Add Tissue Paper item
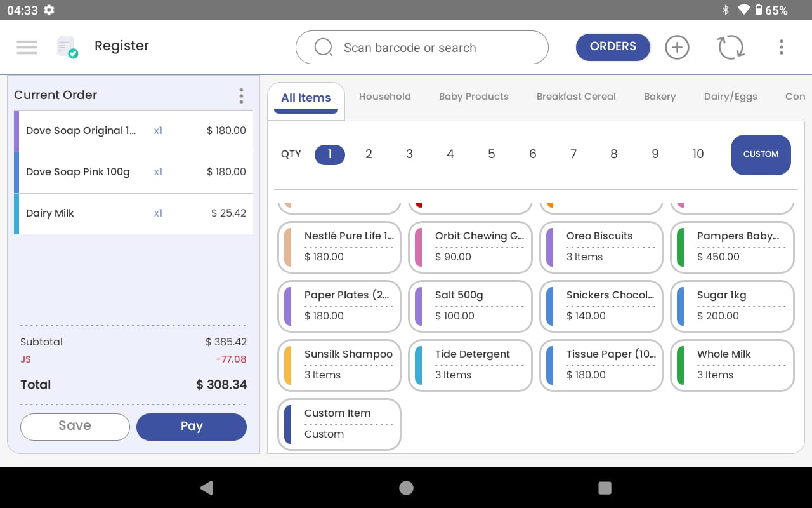The height and width of the screenshot is (508, 812). 601,365
